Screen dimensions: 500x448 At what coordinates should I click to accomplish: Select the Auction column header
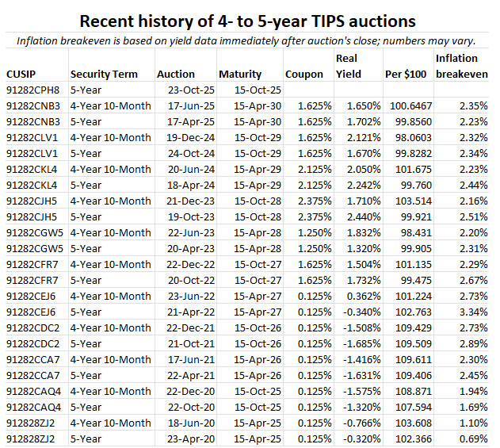pos(176,74)
